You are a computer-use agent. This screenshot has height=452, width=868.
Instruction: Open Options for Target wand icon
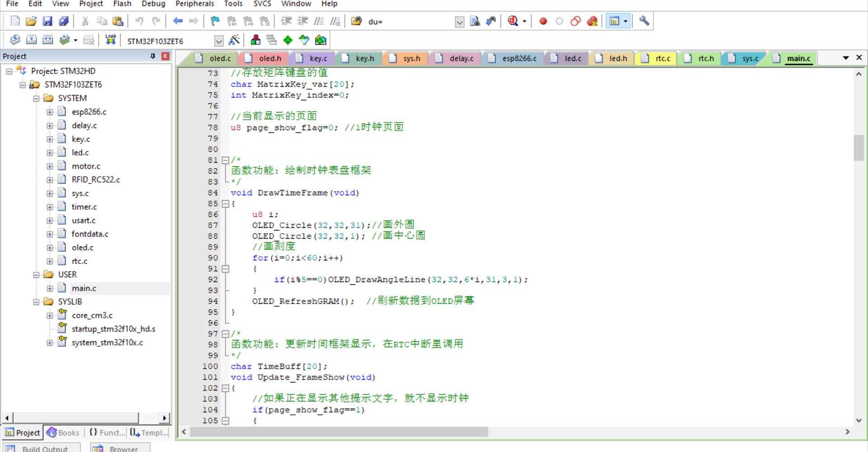(x=234, y=40)
